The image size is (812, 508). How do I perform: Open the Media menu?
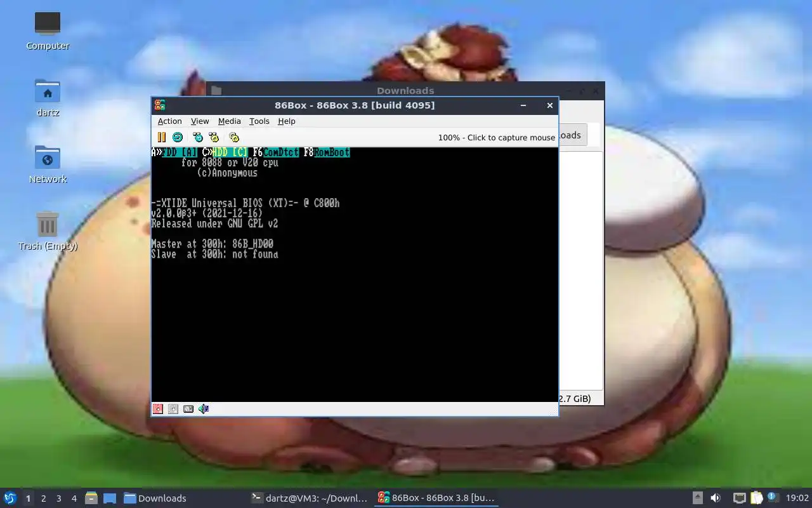pos(229,121)
